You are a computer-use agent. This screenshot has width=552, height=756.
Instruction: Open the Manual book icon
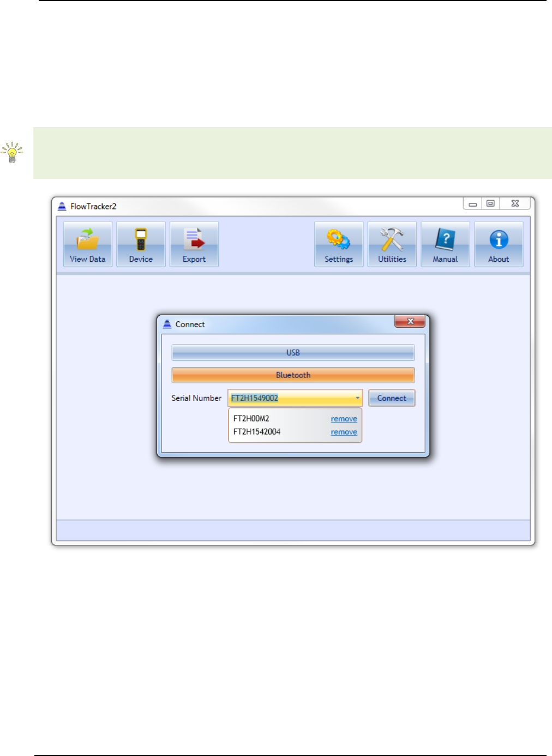pyautogui.click(x=445, y=244)
